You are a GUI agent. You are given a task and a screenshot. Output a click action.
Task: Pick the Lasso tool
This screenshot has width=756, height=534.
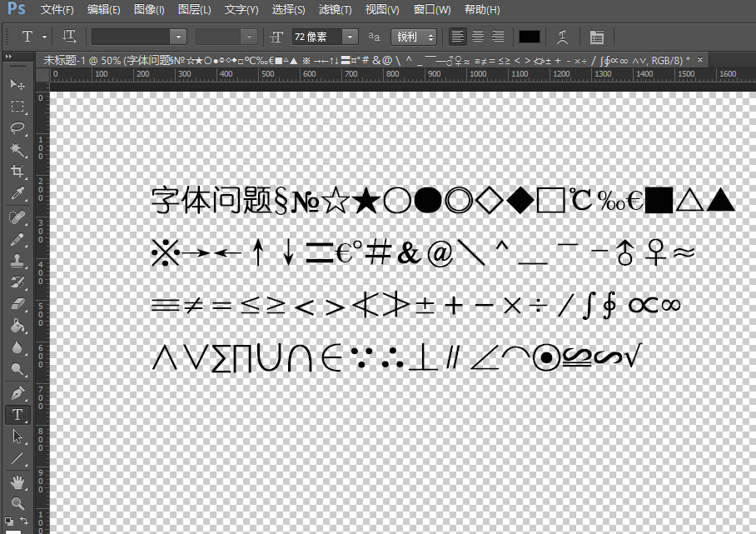[x=17, y=128]
